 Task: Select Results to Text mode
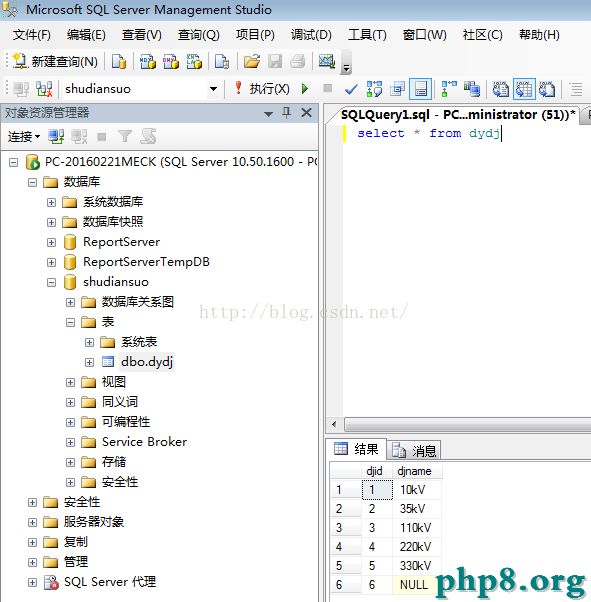pyautogui.click(x=501, y=89)
